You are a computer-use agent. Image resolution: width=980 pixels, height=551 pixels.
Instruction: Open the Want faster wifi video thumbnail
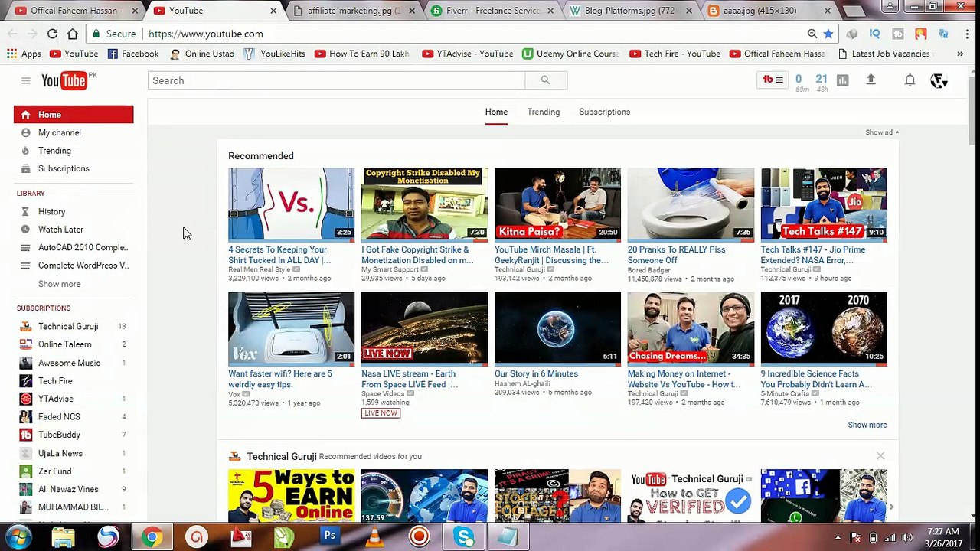point(291,328)
